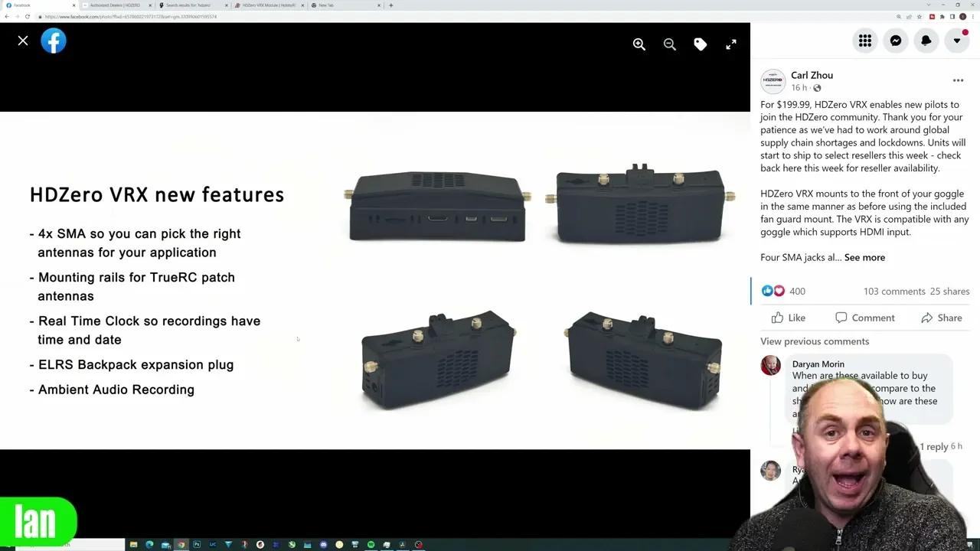
Task: Open the 103 comments count
Action: tap(894, 291)
